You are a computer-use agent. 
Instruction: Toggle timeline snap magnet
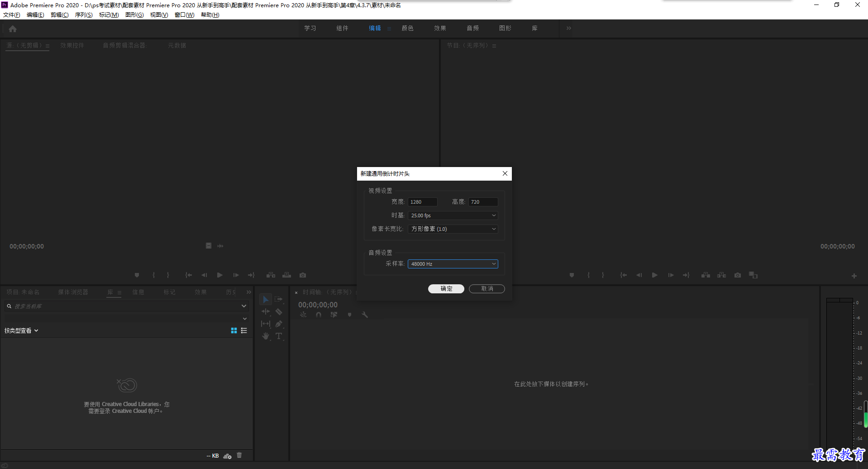coord(319,315)
